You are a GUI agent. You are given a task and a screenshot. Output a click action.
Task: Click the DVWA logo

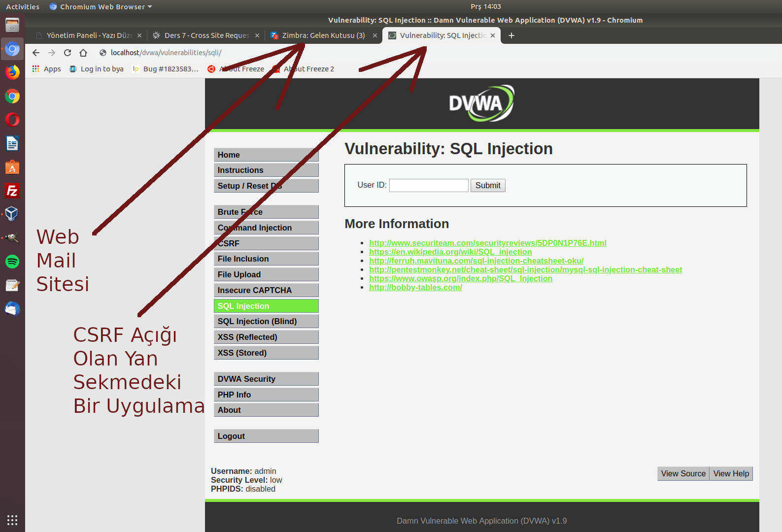481,103
